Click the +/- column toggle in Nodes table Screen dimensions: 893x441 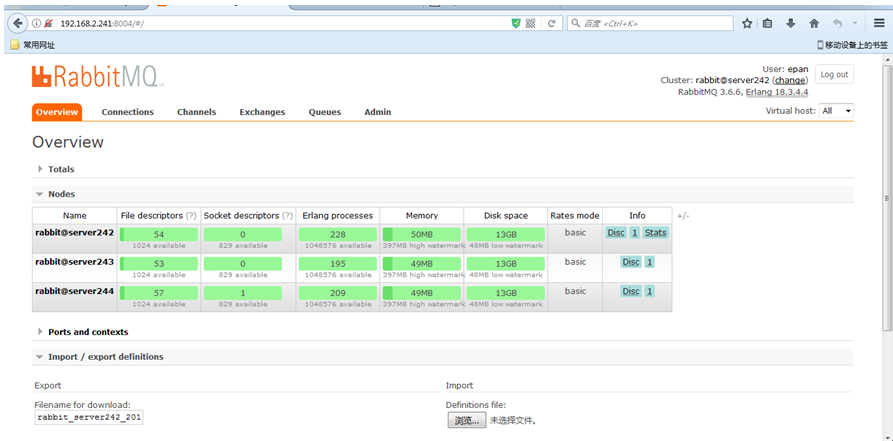[x=683, y=216]
